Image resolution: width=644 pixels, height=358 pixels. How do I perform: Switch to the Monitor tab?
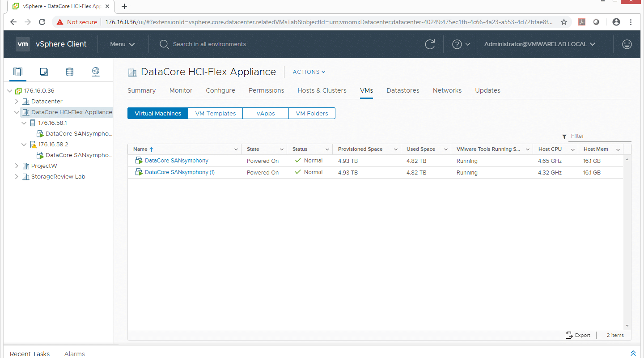[181, 90]
